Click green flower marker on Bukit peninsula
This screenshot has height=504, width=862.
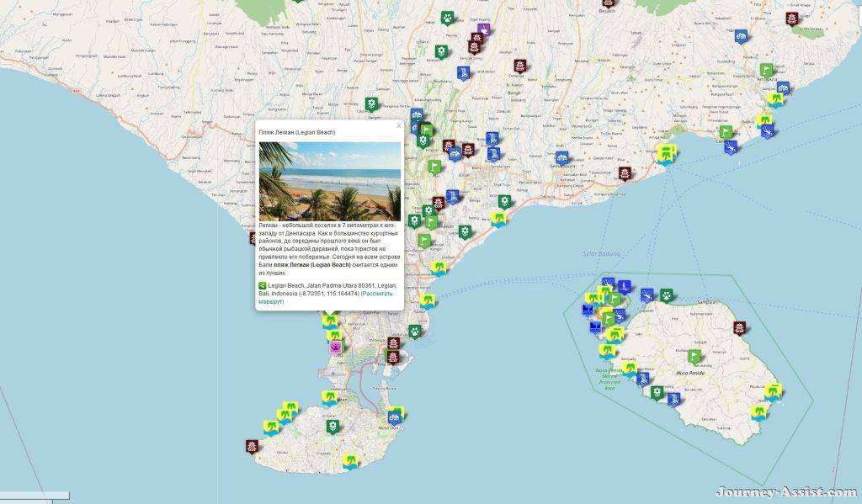pyautogui.click(x=333, y=426)
